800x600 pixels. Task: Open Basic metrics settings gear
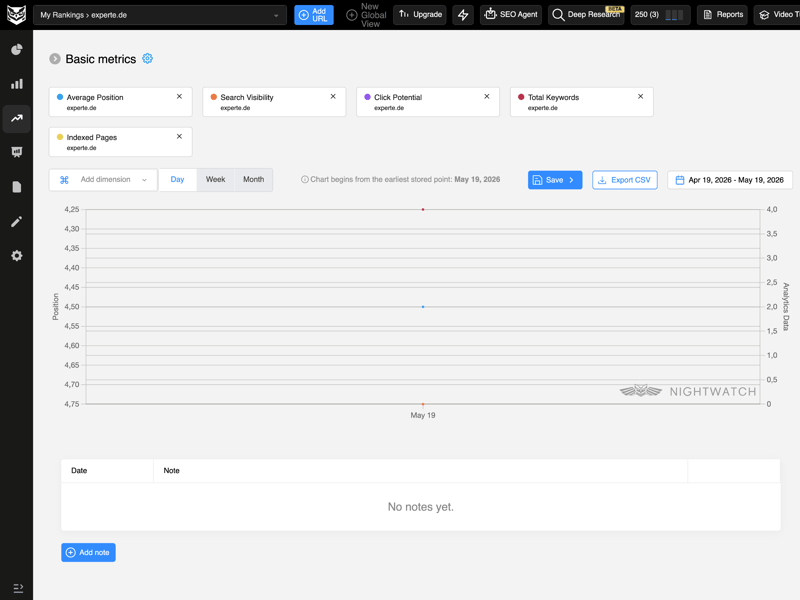[x=147, y=59]
